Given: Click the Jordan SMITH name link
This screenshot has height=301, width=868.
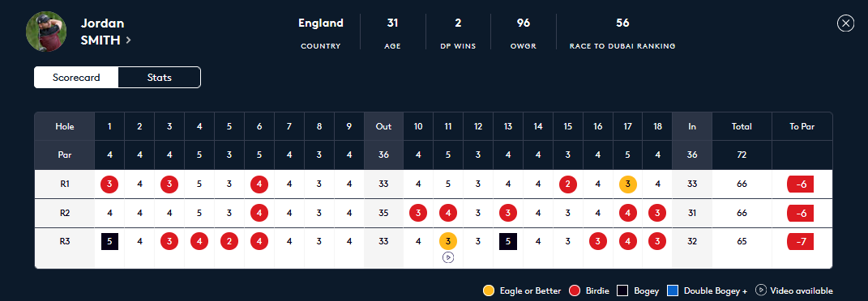Looking at the screenshot, I should (101, 32).
